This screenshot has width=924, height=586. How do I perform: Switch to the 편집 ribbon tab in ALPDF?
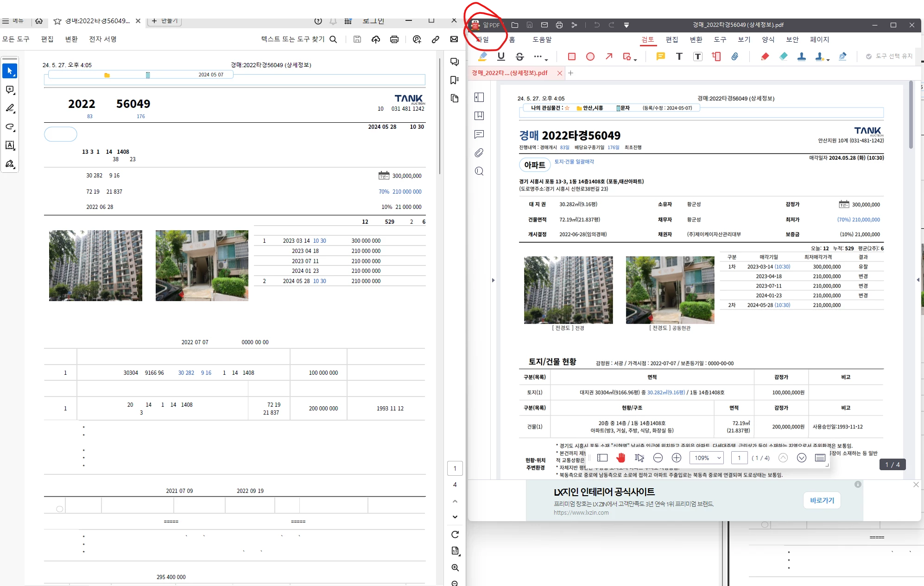tap(672, 39)
